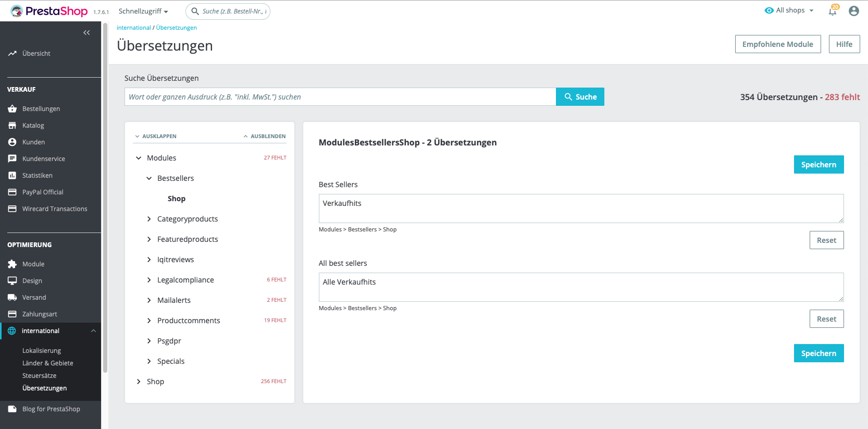Image resolution: width=868 pixels, height=429 pixels.
Task: Click the eye icon beside All shops
Action: [x=769, y=10]
